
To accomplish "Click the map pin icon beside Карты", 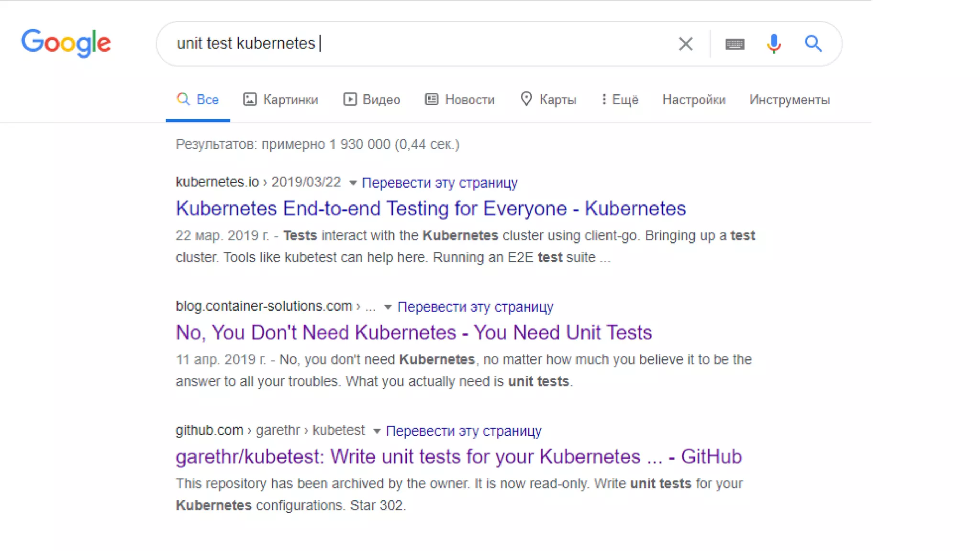I will click(x=526, y=99).
